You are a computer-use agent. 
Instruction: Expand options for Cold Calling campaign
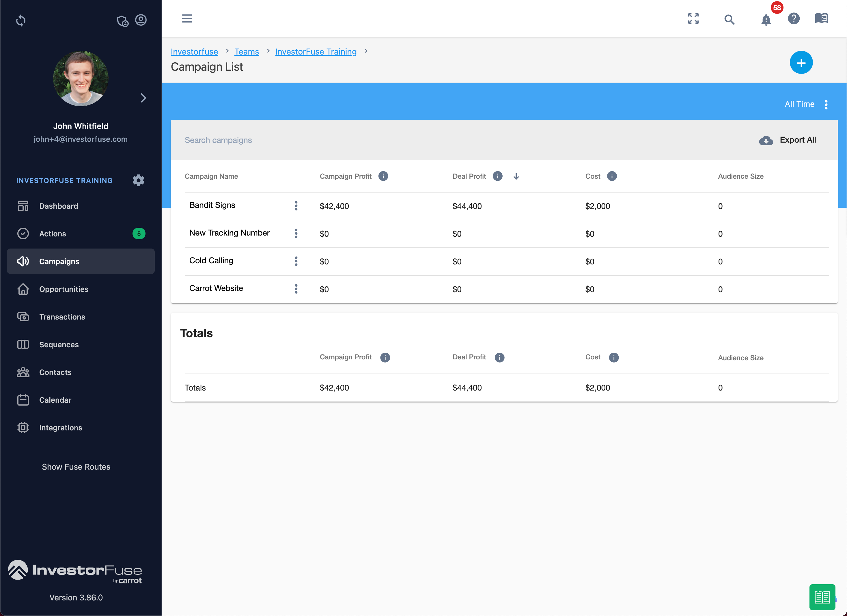coord(296,261)
